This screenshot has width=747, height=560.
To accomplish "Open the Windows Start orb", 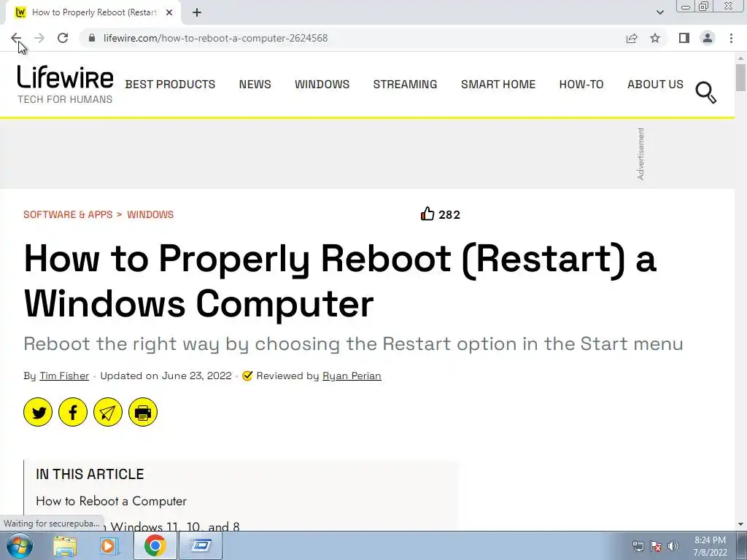I will click(20, 545).
